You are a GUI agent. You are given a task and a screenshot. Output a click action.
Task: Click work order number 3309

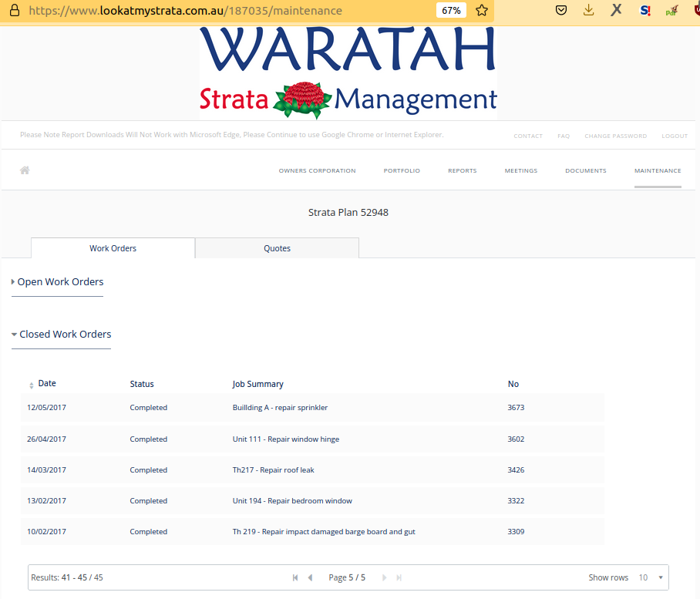point(516,531)
